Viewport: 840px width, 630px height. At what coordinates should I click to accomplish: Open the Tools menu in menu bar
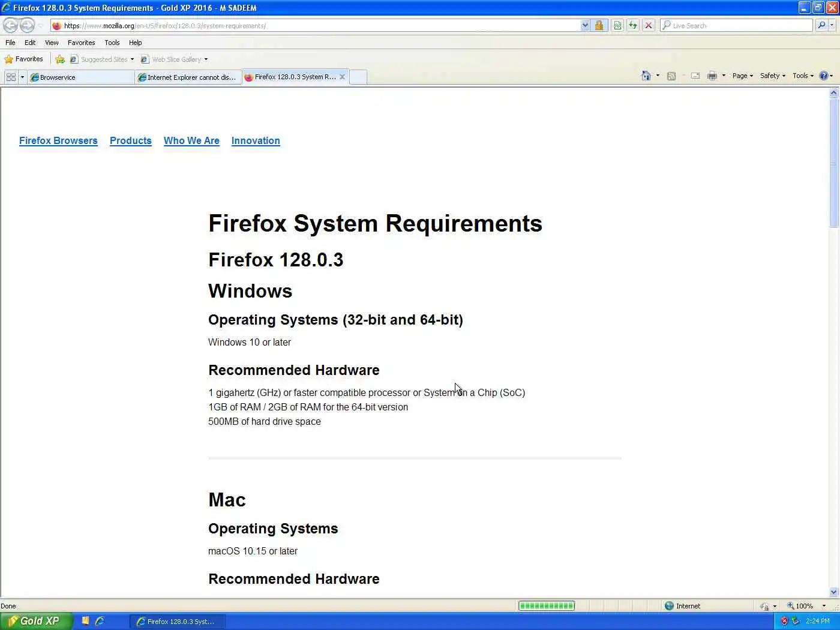(x=112, y=43)
